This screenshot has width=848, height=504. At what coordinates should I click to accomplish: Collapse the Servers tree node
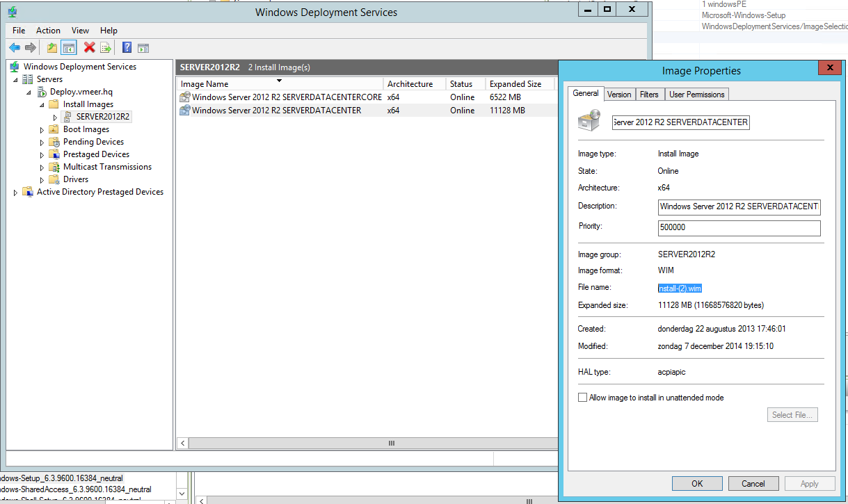(15, 80)
